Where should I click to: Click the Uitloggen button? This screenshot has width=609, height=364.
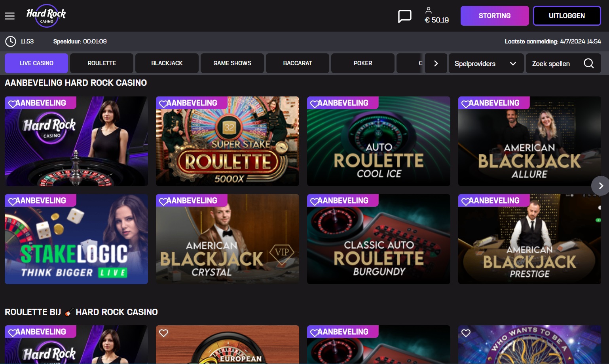567,16
